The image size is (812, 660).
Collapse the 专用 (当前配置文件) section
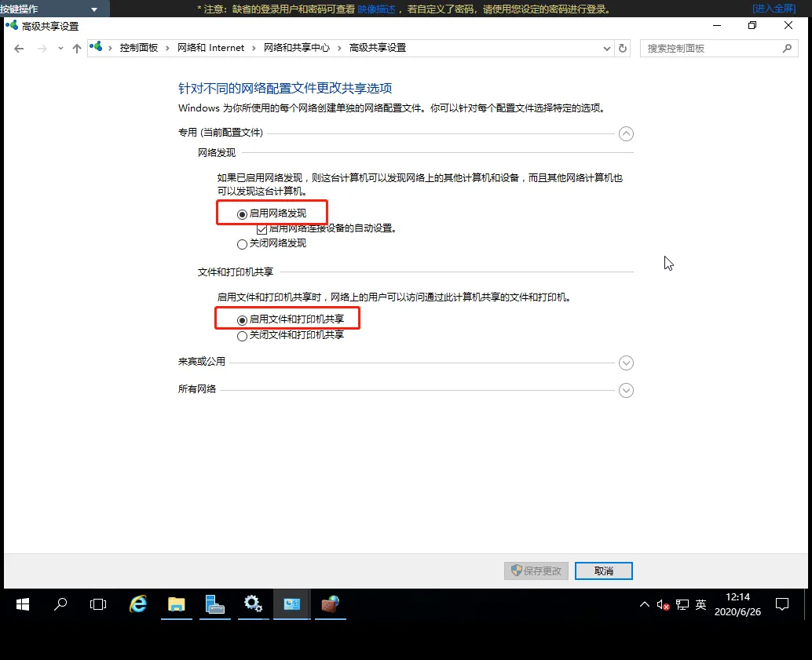click(626, 134)
